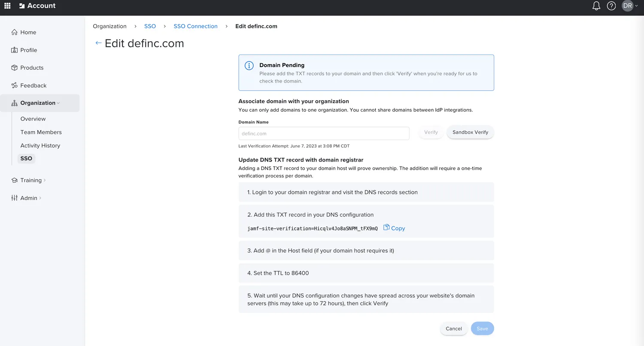Select the Products box icon

point(14,67)
